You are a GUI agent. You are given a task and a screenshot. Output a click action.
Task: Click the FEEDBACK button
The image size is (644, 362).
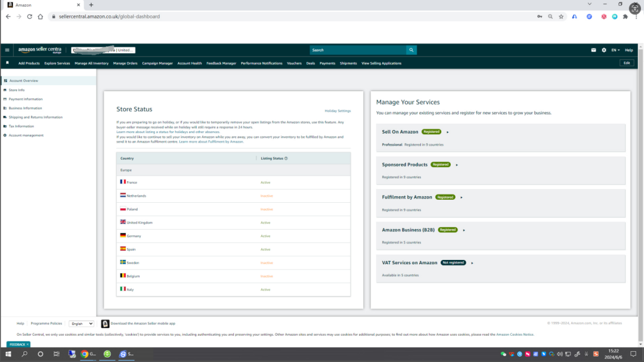(18, 344)
